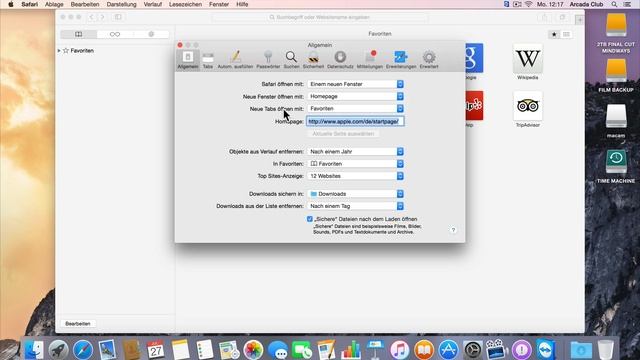Open Launchpad from the Dock

(x=59, y=350)
